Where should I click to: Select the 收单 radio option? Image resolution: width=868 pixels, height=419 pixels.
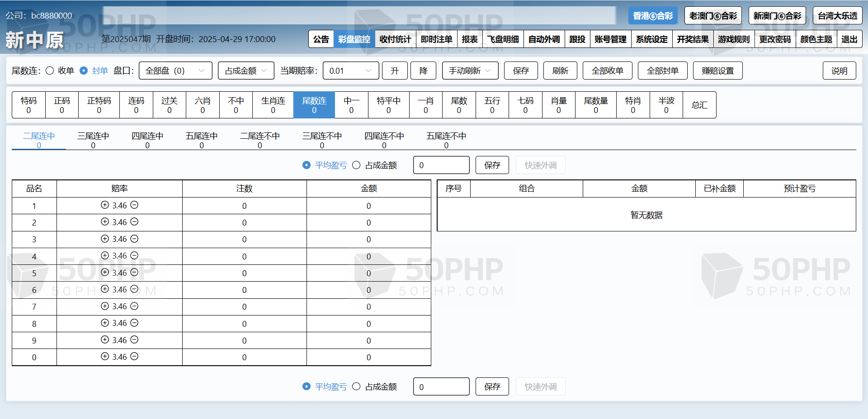50,71
